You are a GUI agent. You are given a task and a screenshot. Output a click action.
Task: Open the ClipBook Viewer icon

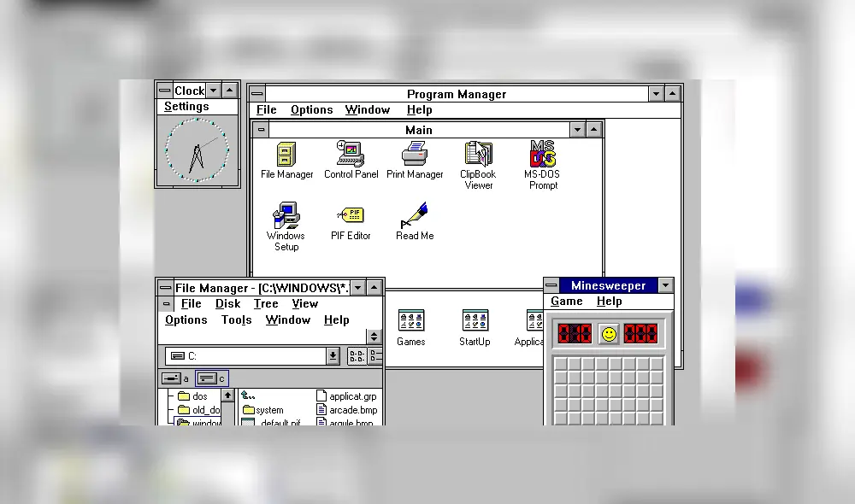coord(479,155)
